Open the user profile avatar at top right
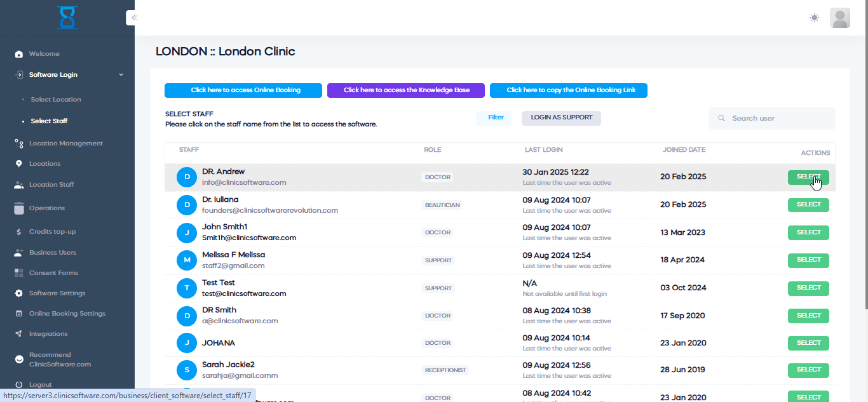This screenshot has height=402, width=868. point(839,18)
